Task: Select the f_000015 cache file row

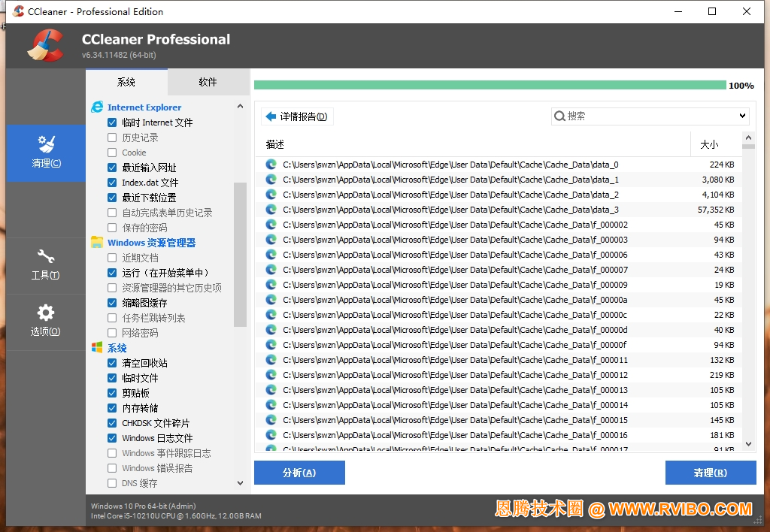Action: click(x=499, y=420)
